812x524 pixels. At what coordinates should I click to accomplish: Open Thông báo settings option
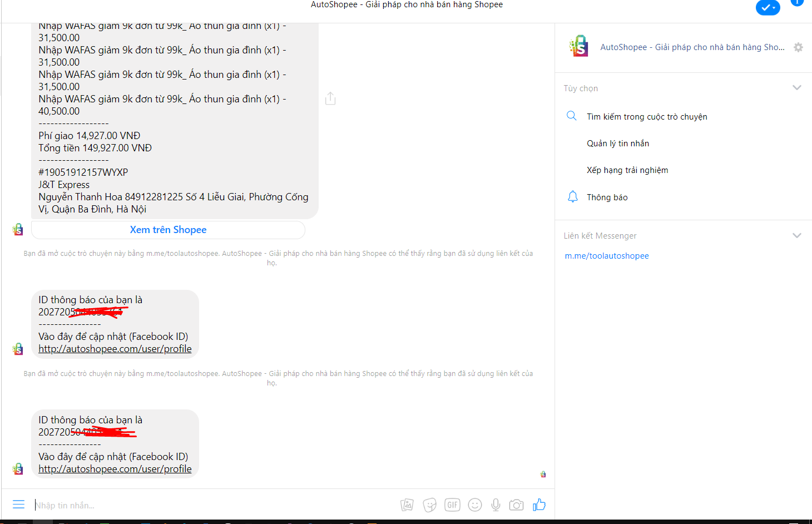(x=607, y=197)
